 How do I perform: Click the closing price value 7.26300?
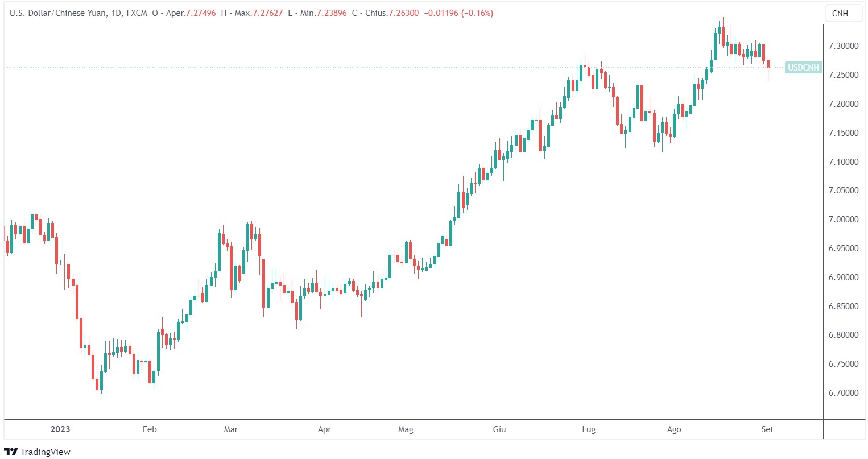tap(404, 13)
